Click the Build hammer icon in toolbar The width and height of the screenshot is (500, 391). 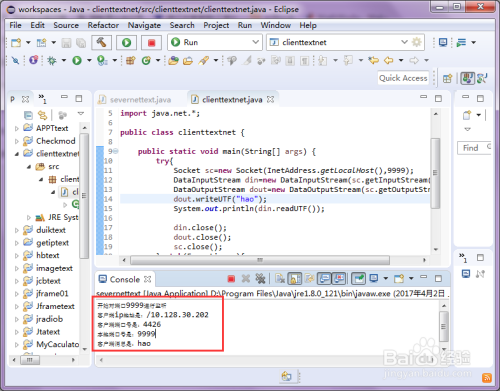pyautogui.click(x=101, y=42)
